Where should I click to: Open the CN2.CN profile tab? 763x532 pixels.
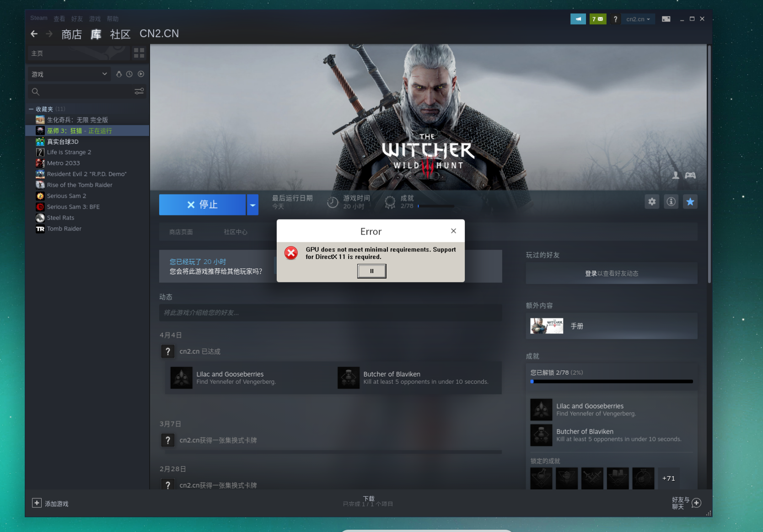[159, 34]
